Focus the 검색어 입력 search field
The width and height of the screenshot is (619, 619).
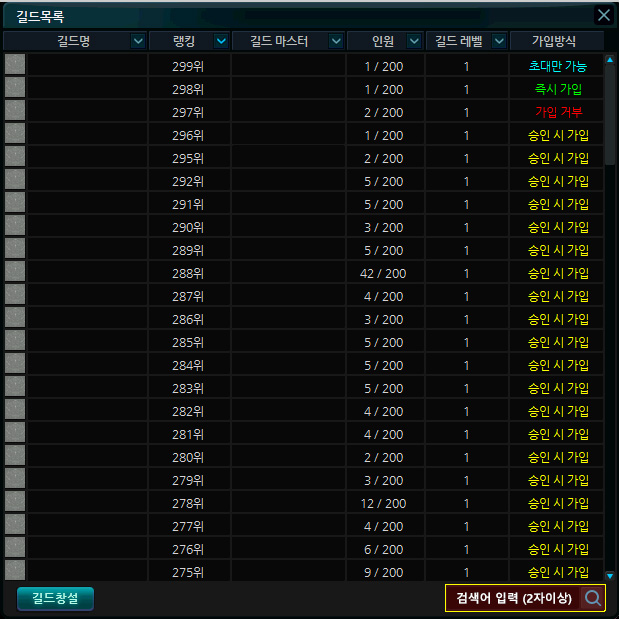coord(512,598)
